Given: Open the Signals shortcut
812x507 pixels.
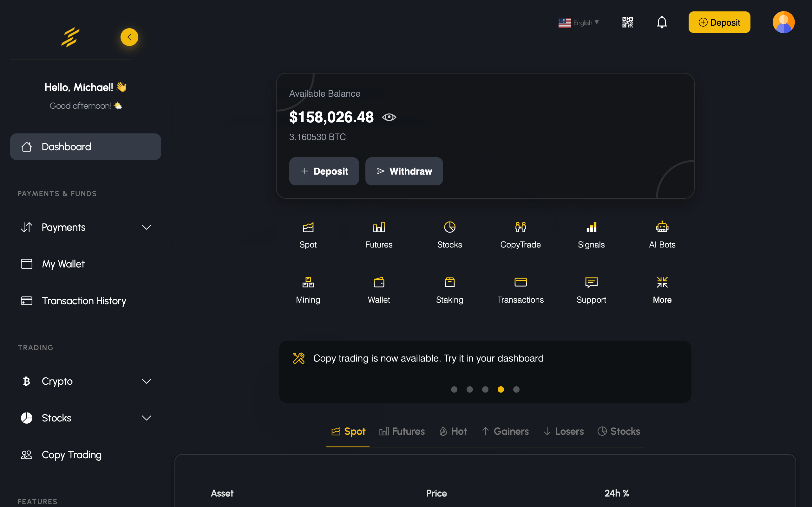Looking at the screenshot, I should coord(591,235).
